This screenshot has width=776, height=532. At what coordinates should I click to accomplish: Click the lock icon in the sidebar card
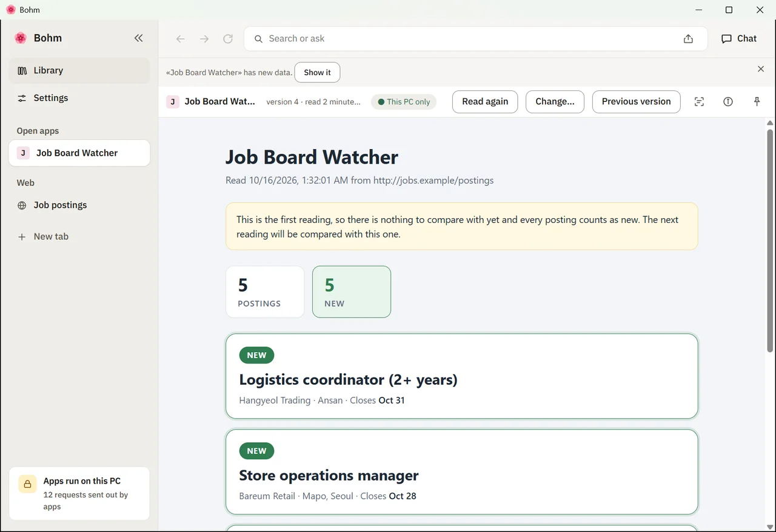(x=27, y=484)
